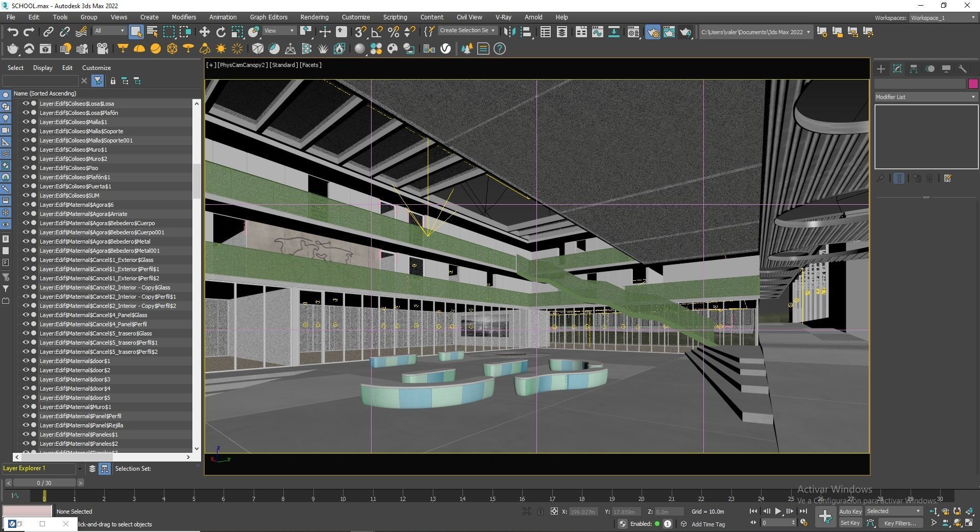Viewport: 980px width, 532px height.
Task: Switch to the Display panel tab
Action: 946,69
